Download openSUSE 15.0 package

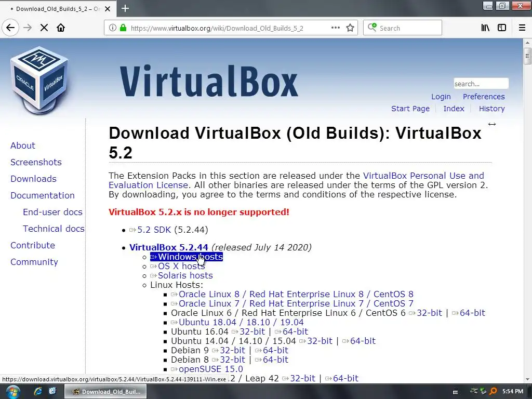[x=207, y=369]
